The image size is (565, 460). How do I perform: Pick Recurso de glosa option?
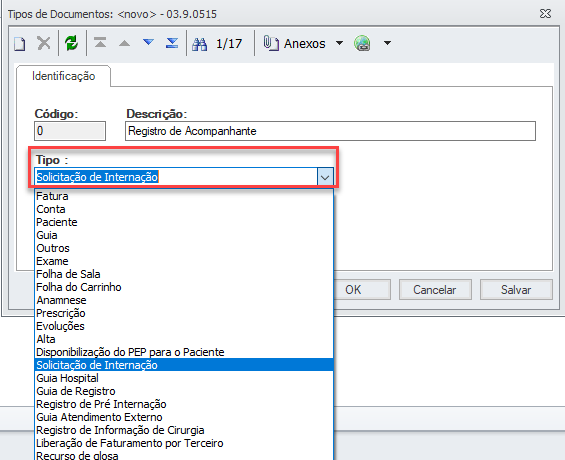[184, 455]
